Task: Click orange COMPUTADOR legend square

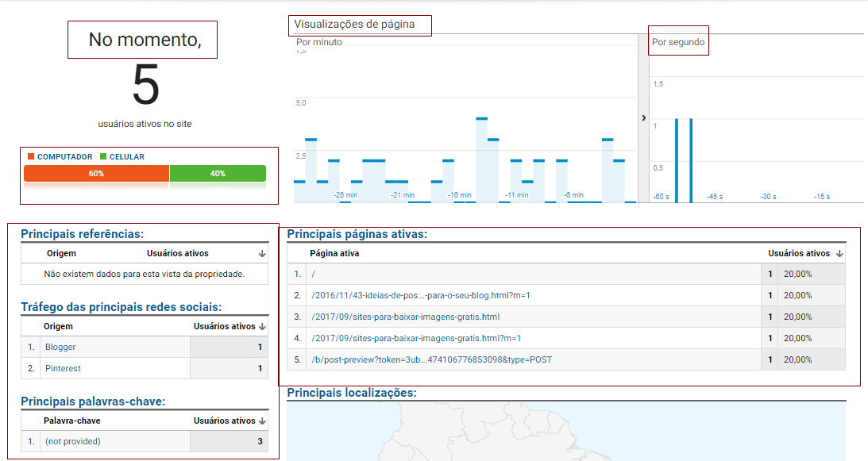Action: tap(29, 155)
